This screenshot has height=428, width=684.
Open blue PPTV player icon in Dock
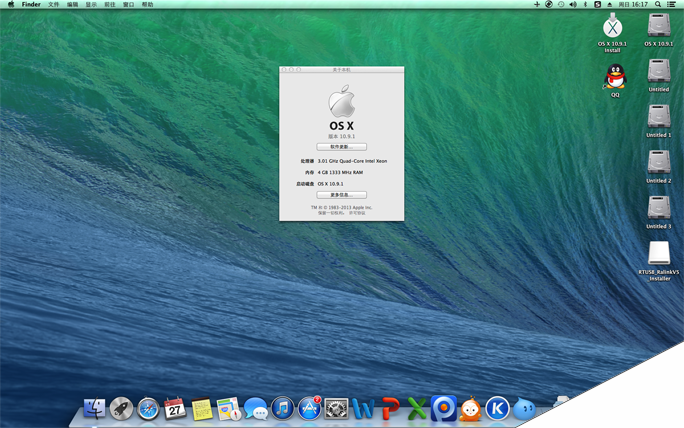(444, 408)
